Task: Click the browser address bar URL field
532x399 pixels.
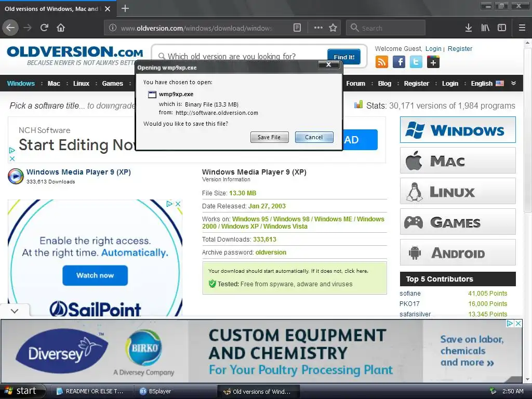Action: point(197,28)
